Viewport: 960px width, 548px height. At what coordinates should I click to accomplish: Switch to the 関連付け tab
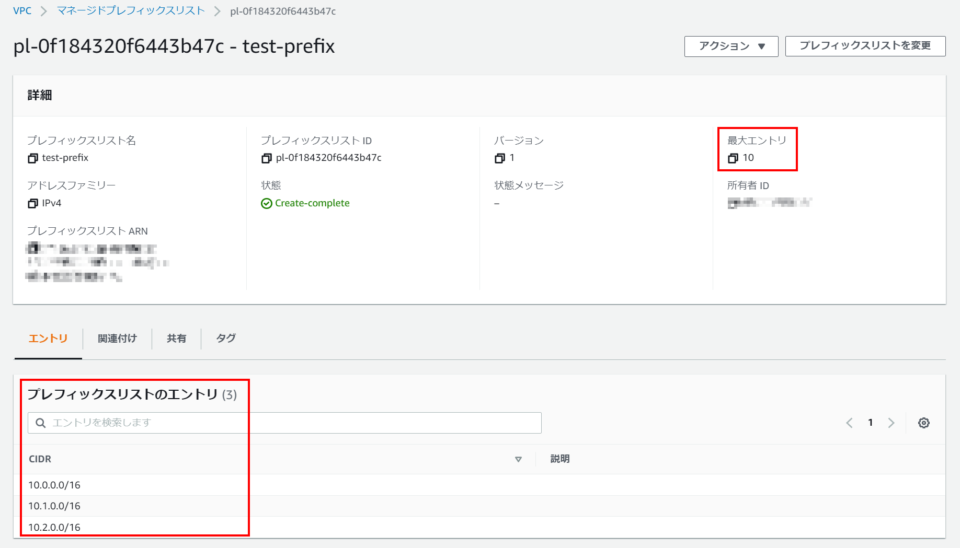[117, 338]
